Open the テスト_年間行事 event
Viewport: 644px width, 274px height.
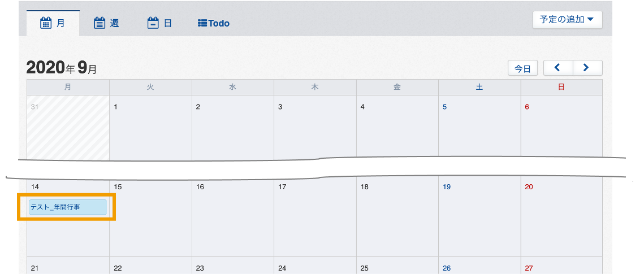(x=68, y=207)
